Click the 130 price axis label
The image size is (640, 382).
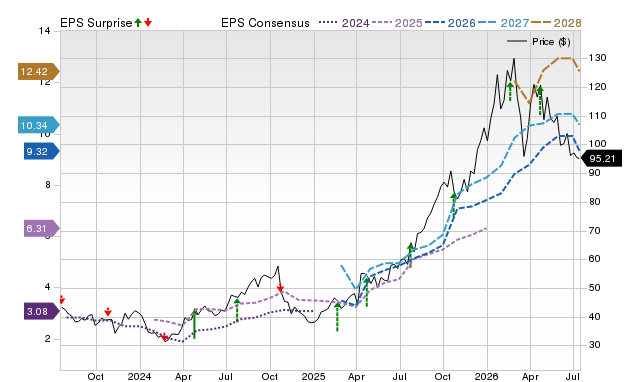coord(597,58)
